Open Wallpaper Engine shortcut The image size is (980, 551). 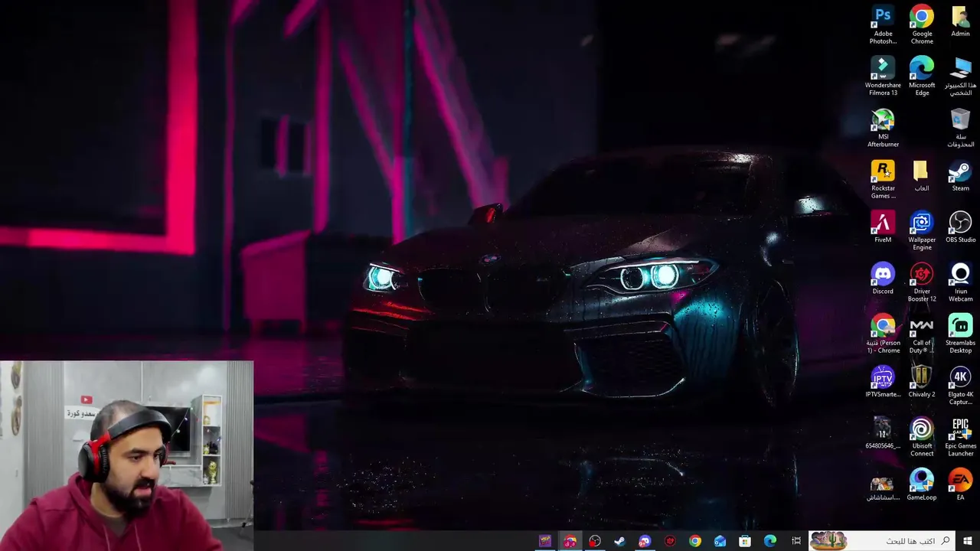[922, 231]
